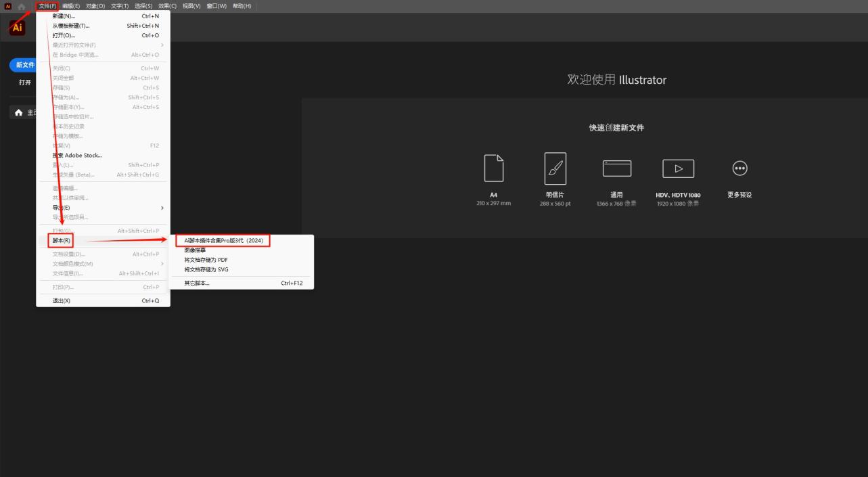Viewport: 868px width, 477px height.
Task: Choose the 明信片 postcard preset icon
Action: (555, 168)
